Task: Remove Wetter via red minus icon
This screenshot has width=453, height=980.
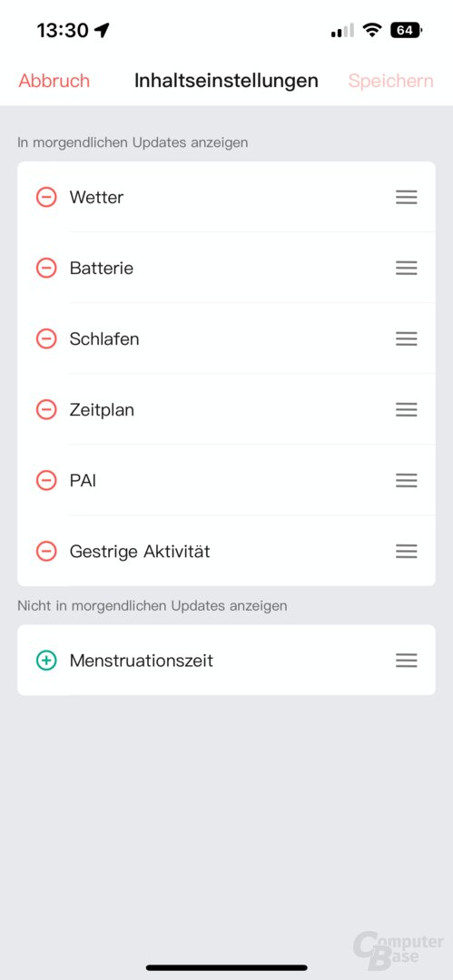Action: (46, 198)
